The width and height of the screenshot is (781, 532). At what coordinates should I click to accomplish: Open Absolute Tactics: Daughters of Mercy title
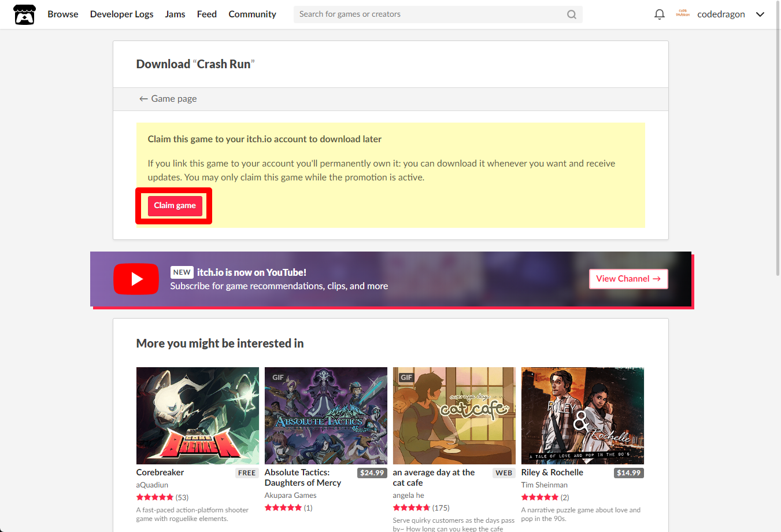[x=303, y=478]
